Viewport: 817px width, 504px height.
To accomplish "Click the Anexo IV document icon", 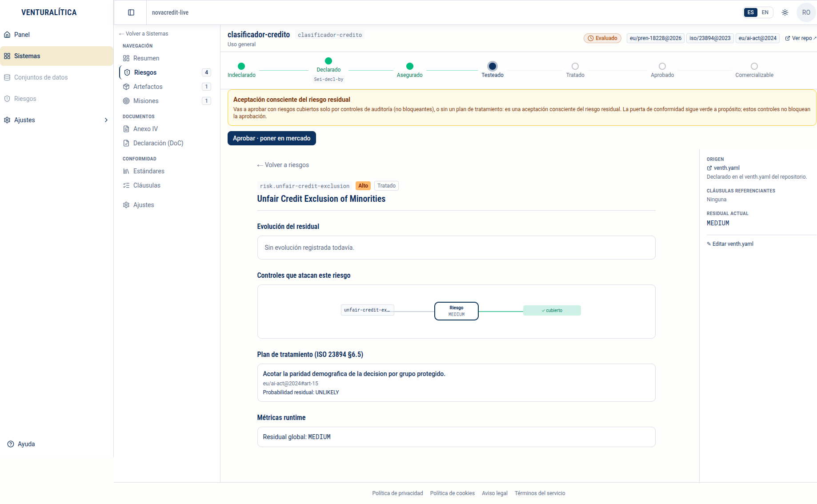I will coord(126,129).
